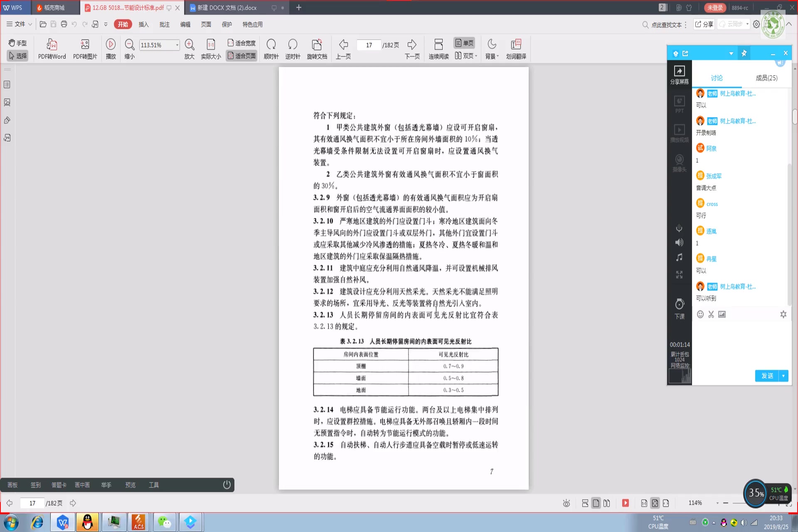798x532 pixels.
Task: Zoom in with the 放大 icon
Action: click(190, 49)
